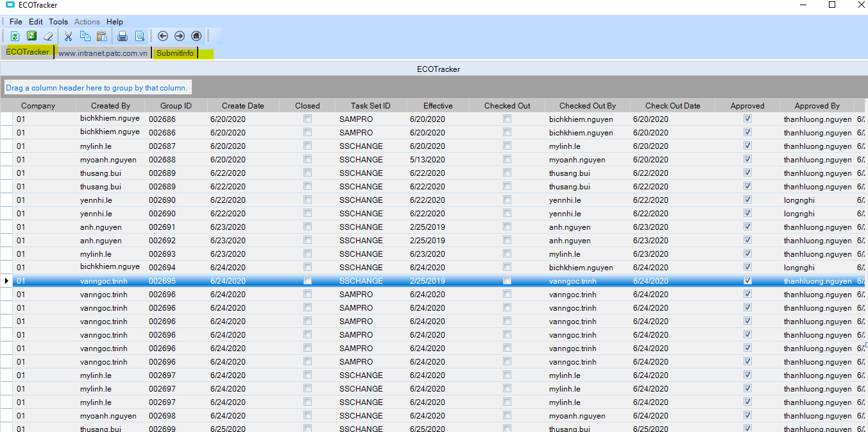Sort by the Effective column header

pyautogui.click(x=438, y=106)
